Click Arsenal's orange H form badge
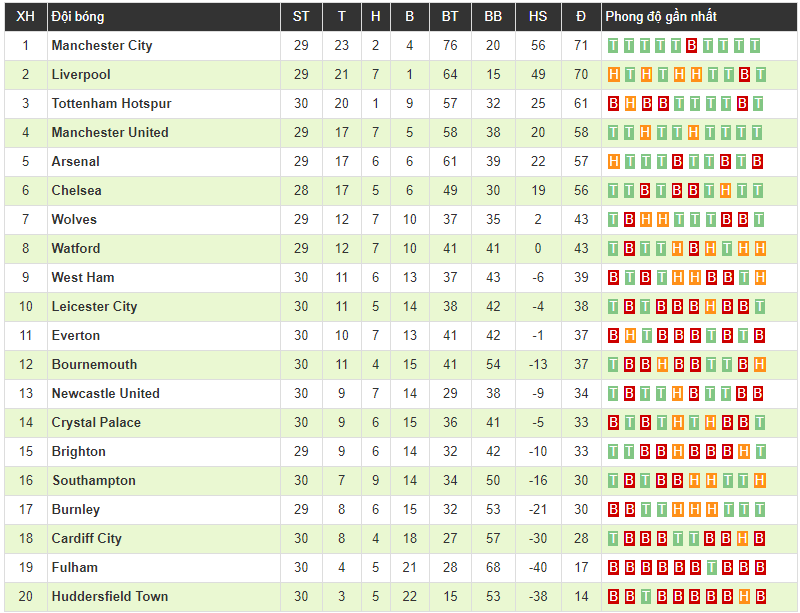 point(614,162)
